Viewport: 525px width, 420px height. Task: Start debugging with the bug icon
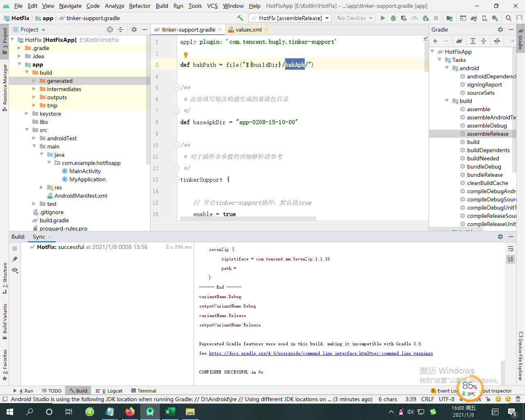pos(393,18)
